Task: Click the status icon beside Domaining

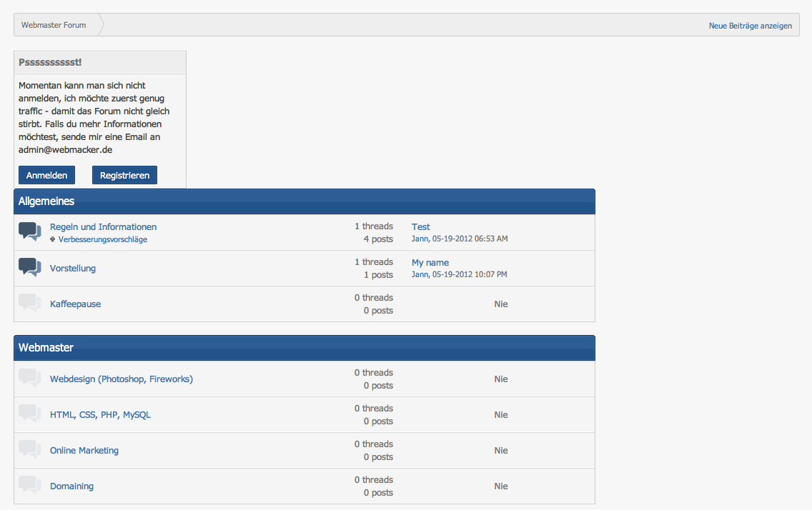Action: pos(30,485)
